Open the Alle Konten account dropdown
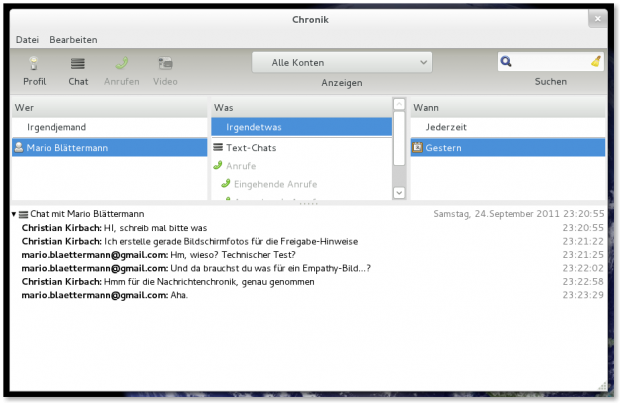Viewport: 620px width, 403px height. pyautogui.click(x=341, y=62)
